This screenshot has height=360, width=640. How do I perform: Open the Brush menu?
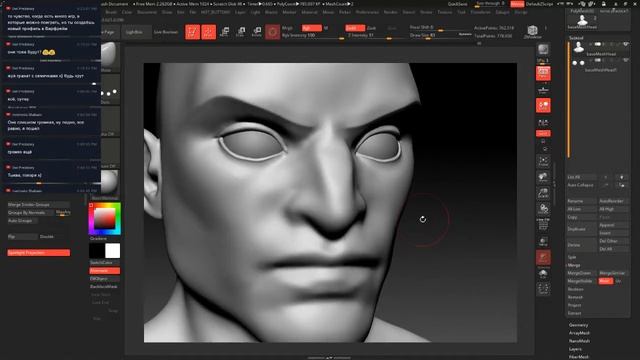tap(111, 12)
